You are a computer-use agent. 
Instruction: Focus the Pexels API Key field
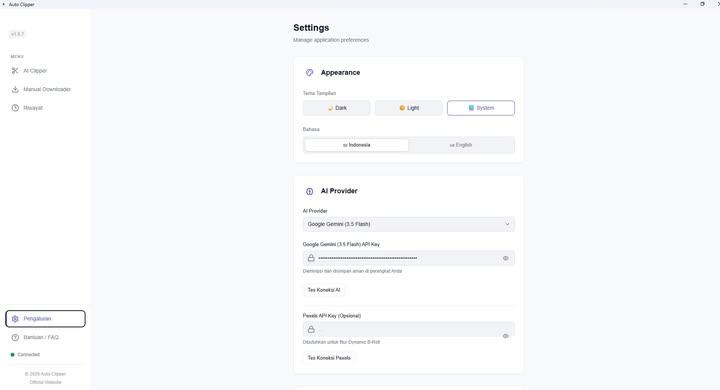[x=409, y=329]
